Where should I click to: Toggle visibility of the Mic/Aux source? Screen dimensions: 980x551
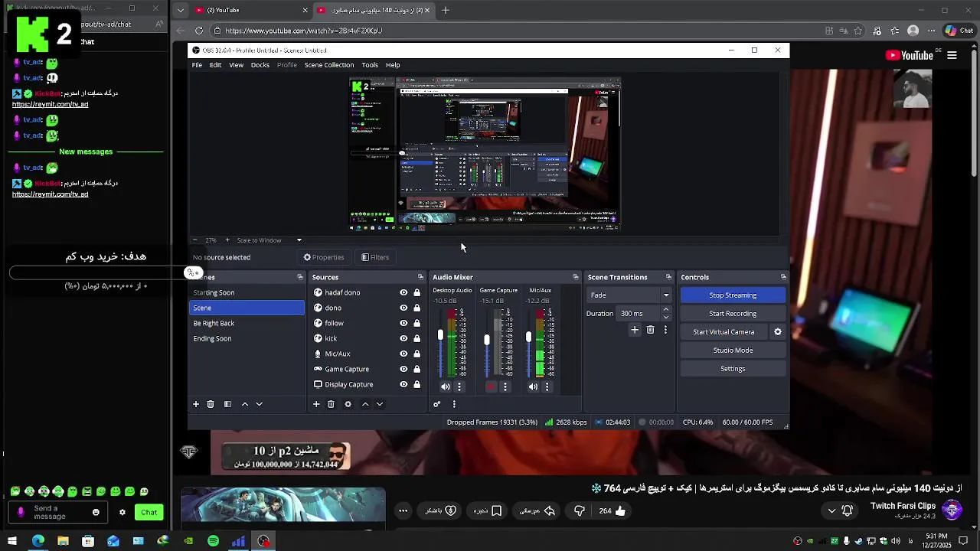[403, 354]
